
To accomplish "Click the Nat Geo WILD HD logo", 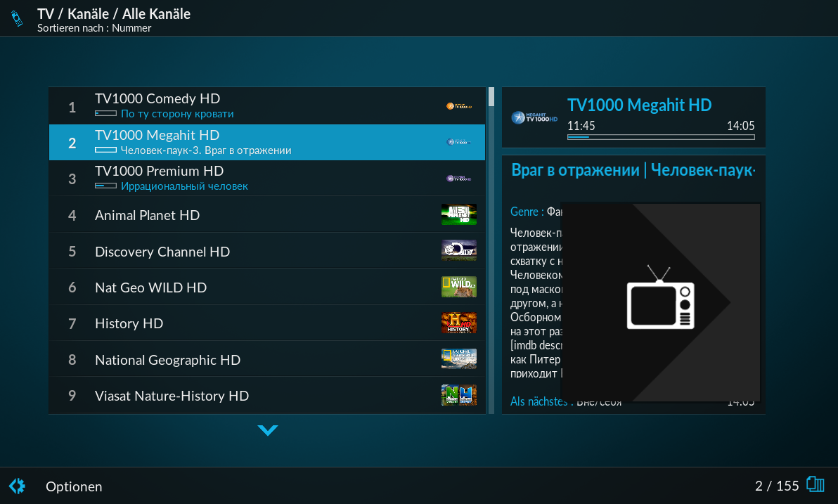I will [x=459, y=287].
